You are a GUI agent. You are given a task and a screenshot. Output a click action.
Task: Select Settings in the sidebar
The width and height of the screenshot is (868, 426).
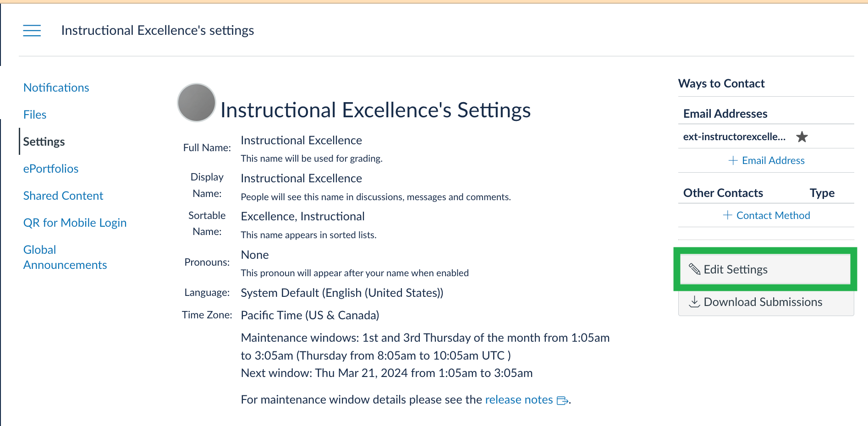[x=44, y=142]
